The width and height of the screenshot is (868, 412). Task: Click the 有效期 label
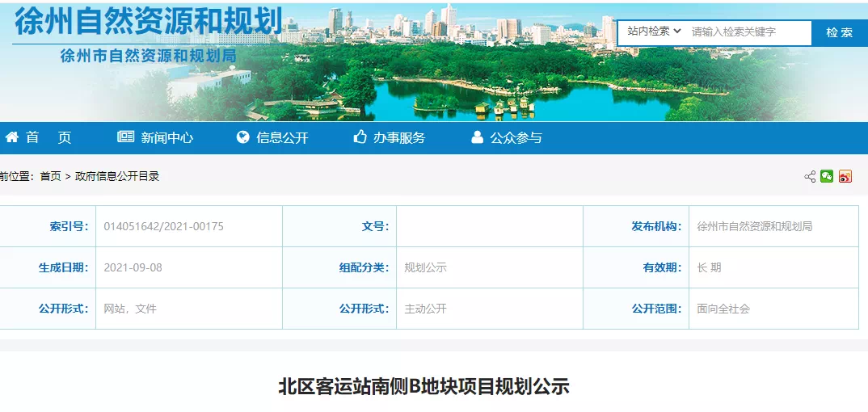pyautogui.click(x=662, y=267)
